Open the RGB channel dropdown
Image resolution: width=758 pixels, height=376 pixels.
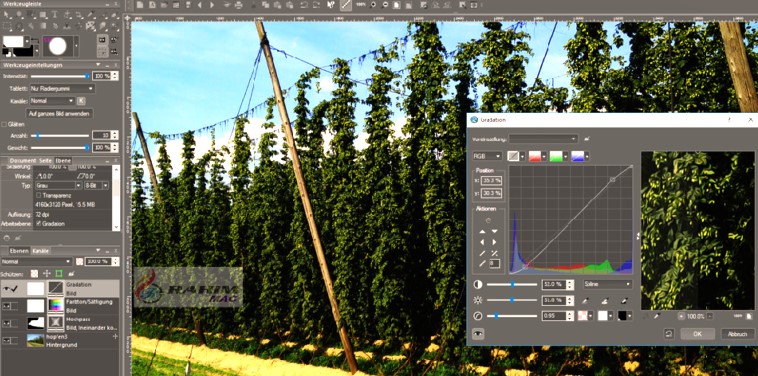coord(487,156)
